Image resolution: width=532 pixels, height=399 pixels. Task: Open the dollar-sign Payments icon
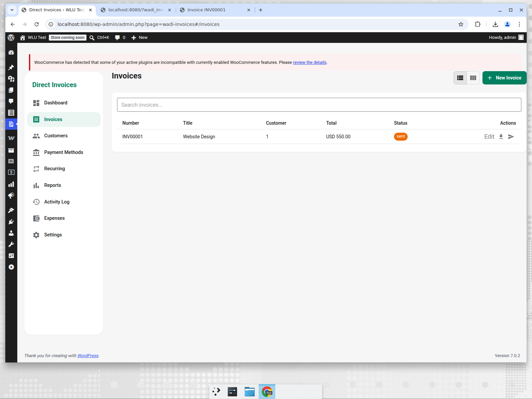[11, 172]
